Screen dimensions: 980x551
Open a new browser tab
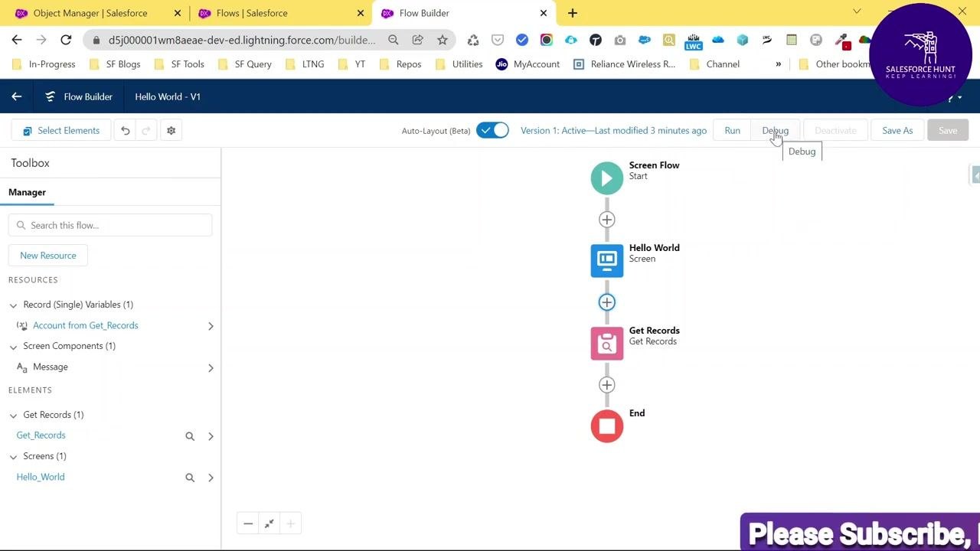click(x=572, y=13)
